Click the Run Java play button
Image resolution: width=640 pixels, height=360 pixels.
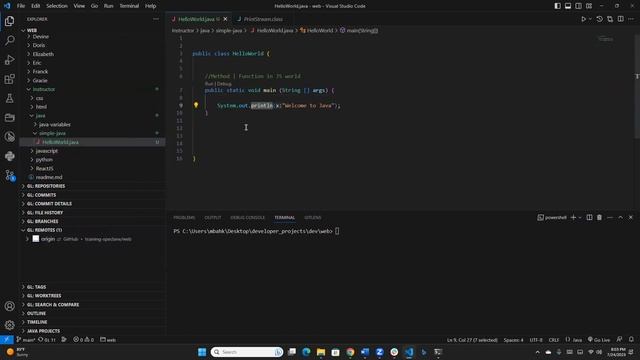pos(583,19)
